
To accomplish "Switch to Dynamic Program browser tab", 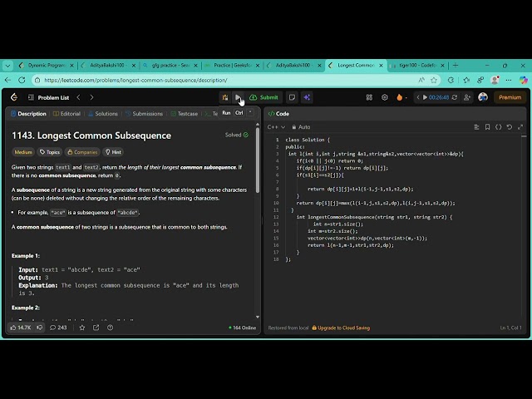I will point(46,65).
